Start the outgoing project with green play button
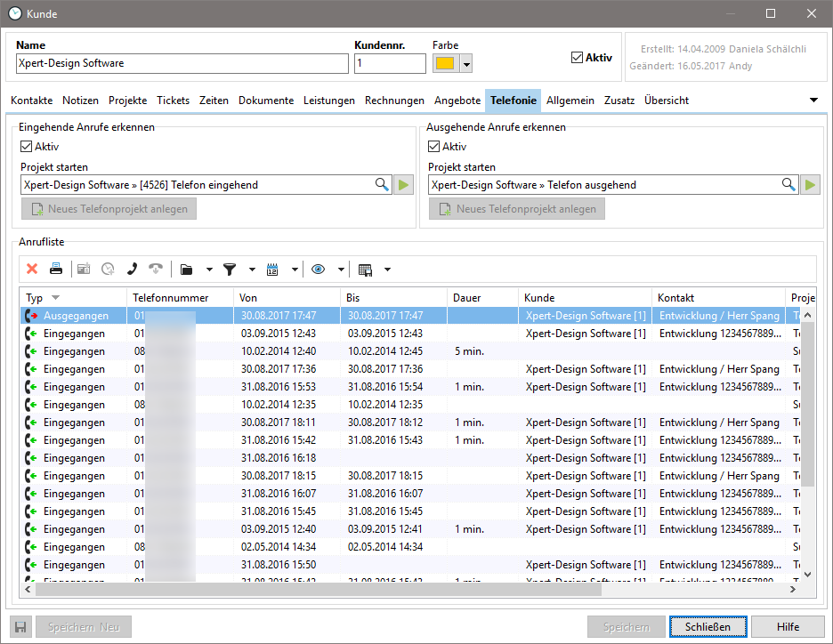Image resolution: width=833 pixels, height=644 pixels. (810, 185)
